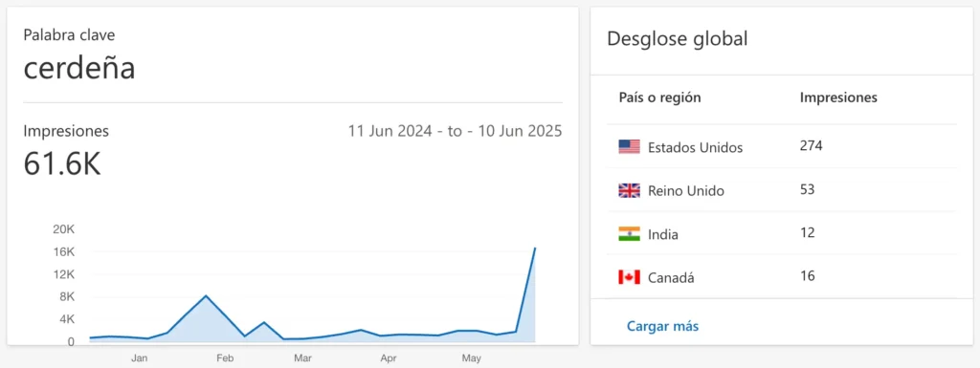Click the Palabra clave label
The width and height of the screenshot is (980, 368).
click(x=69, y=35)
